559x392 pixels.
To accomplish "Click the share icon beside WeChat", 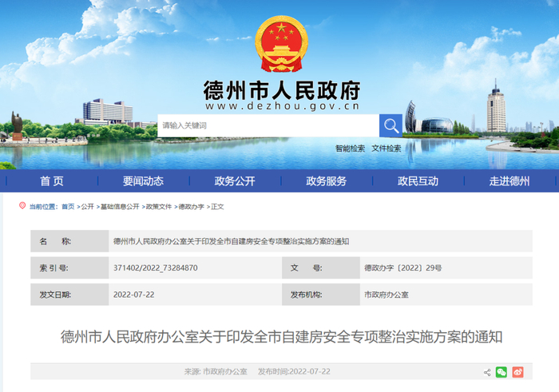I will tap(487, 372).
